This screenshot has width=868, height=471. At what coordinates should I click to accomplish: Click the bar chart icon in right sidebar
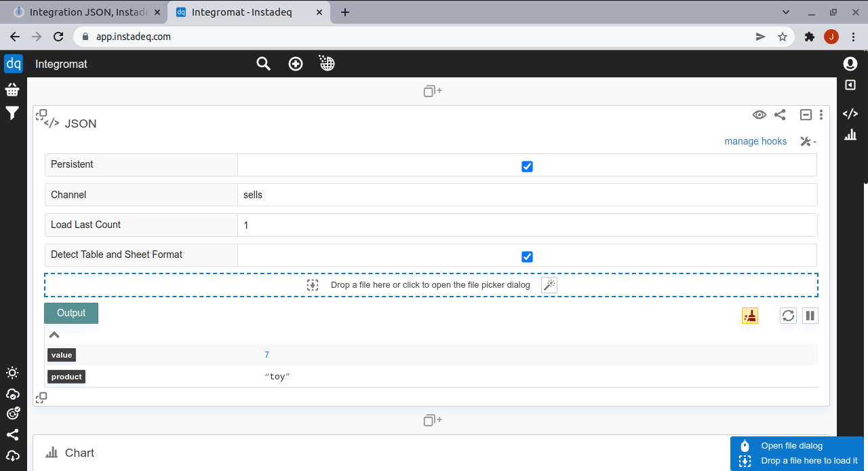(850, 135)
